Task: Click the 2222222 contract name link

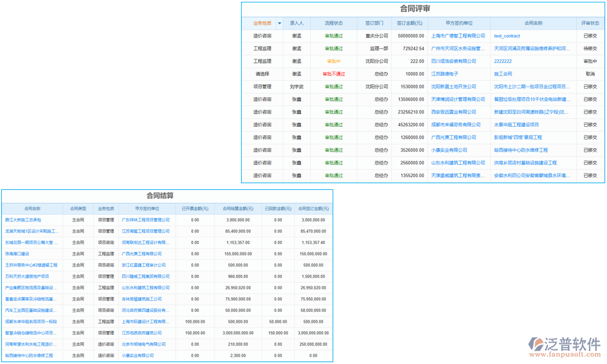Action: click(x=503, y=61)
